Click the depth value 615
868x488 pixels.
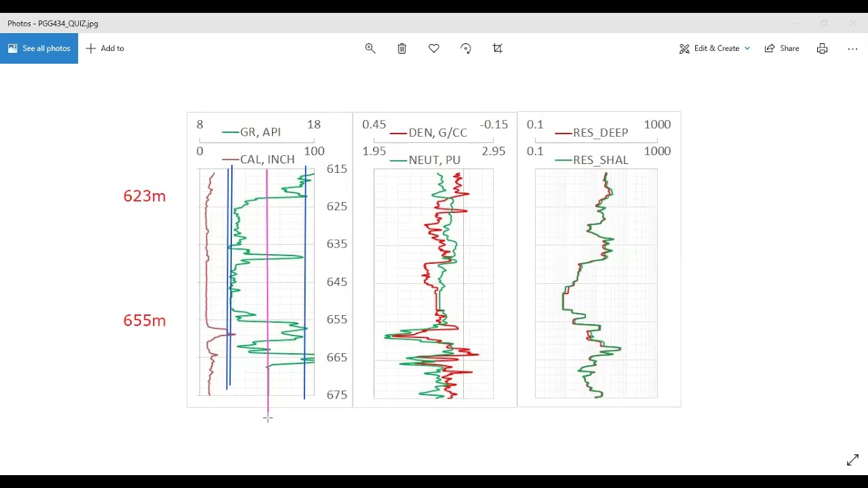point(337,169)
